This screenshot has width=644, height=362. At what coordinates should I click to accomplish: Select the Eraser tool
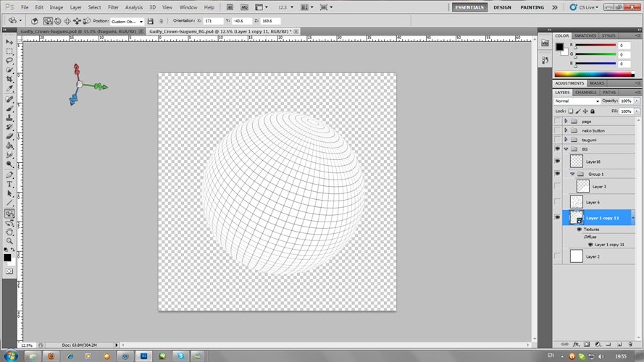point(9,136)
